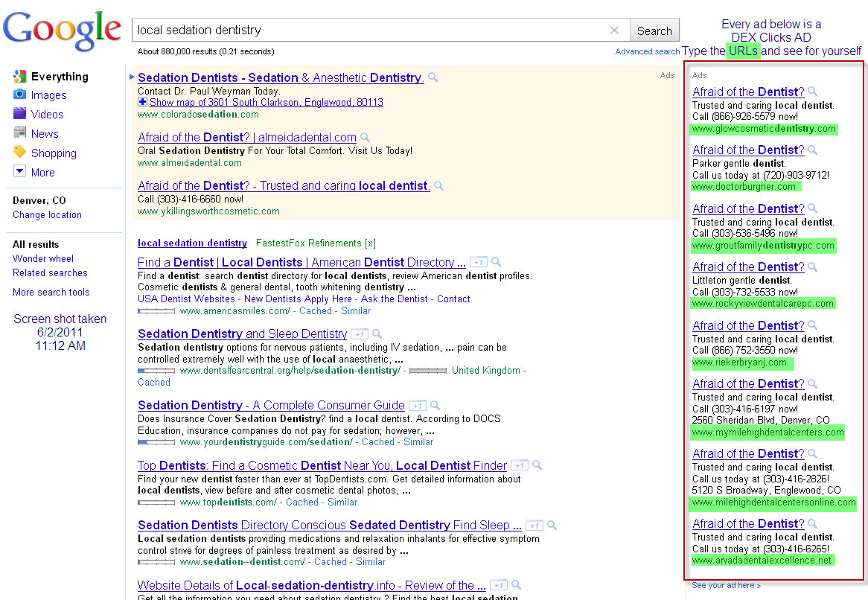Screen dimensions: 868x600
Task: Switch to Wonder wheel view
Action: [42, 258]
